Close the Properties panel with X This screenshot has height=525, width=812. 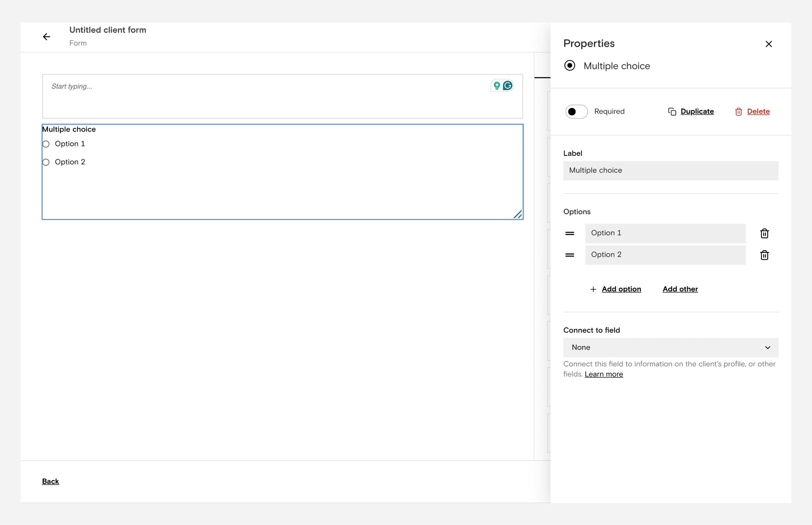point(768,44)
